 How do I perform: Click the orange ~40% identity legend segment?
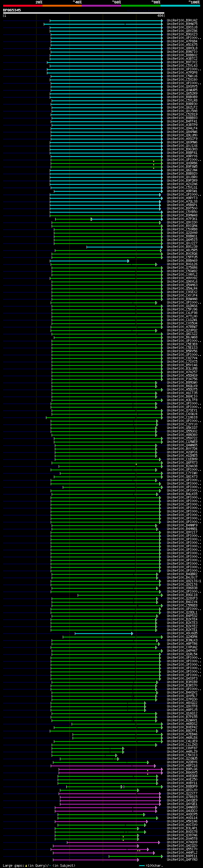pos(62,6)
